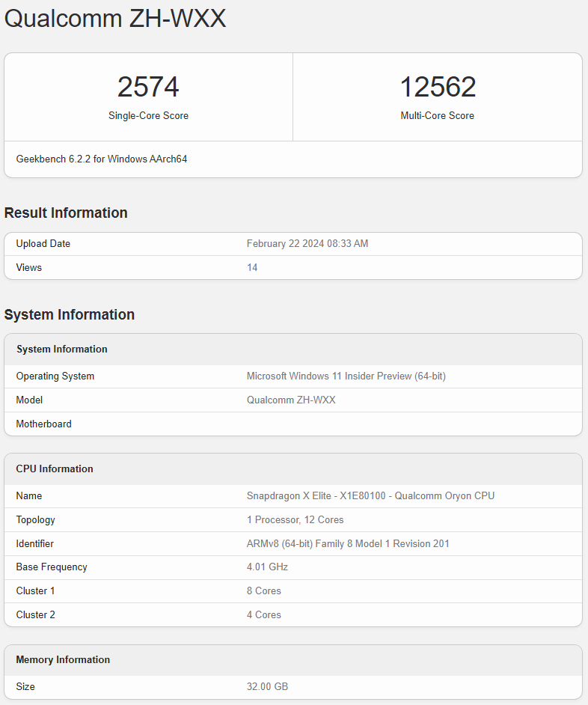Select the value '1 Processor, 12 Cores'

295,519
